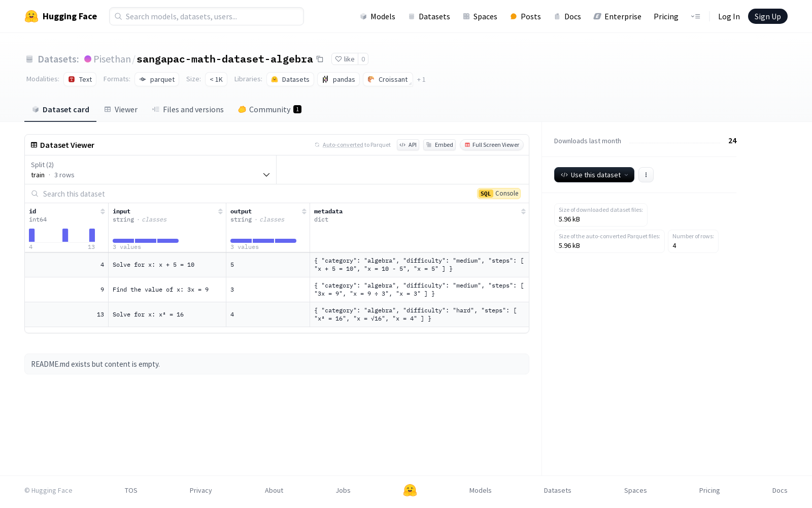Toggle sorting on the output column
This screenshot has height=508, width=812.
[304, 211]
